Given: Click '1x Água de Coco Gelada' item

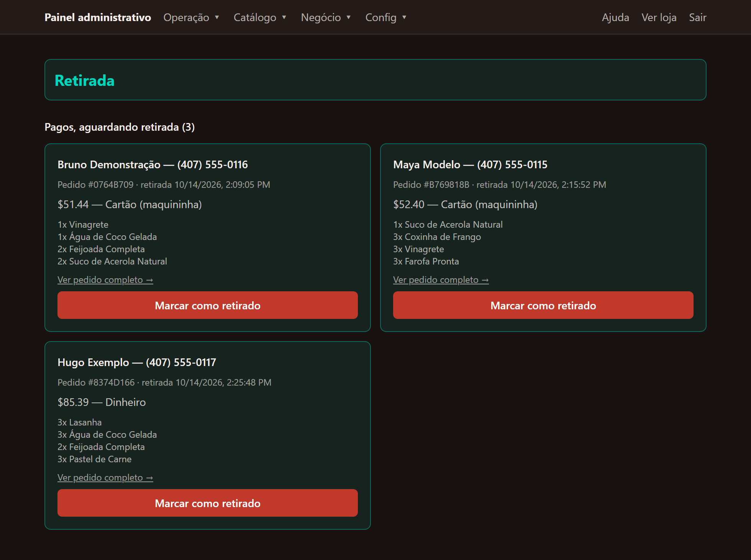Looking at the screenshot, I should click(x=107, y=237).
